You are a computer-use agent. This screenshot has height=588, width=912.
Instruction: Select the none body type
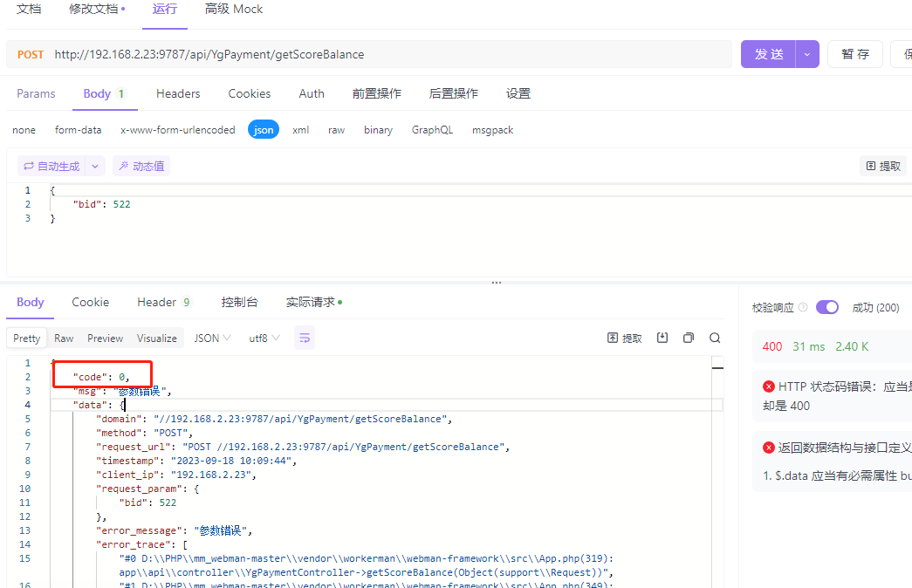(x=24, y=130)
